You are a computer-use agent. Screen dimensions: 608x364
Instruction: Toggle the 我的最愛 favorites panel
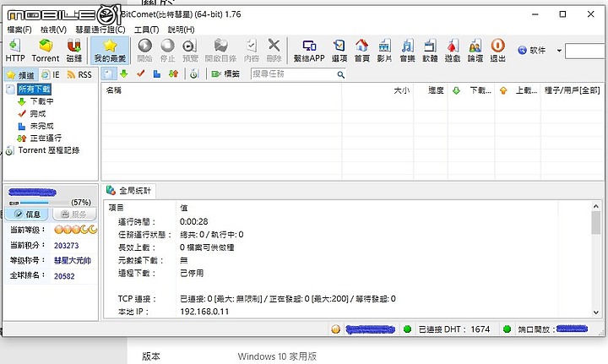(x=110, y=51)
